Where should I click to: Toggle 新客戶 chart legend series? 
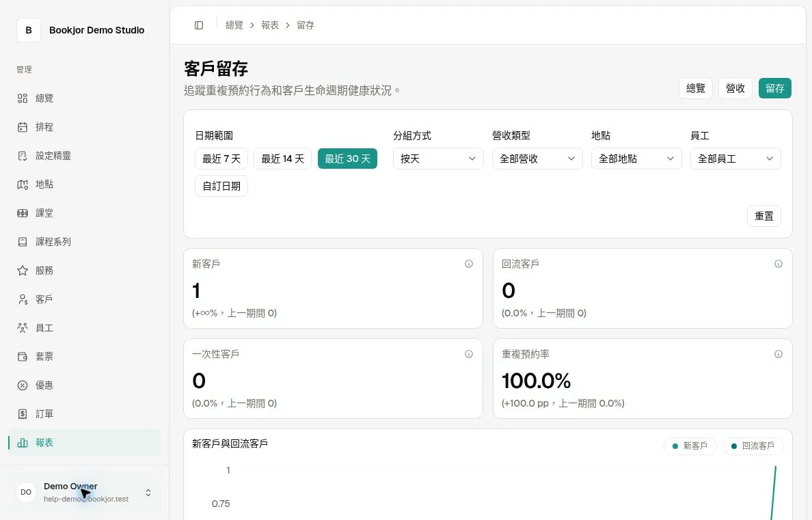[690, 446]
